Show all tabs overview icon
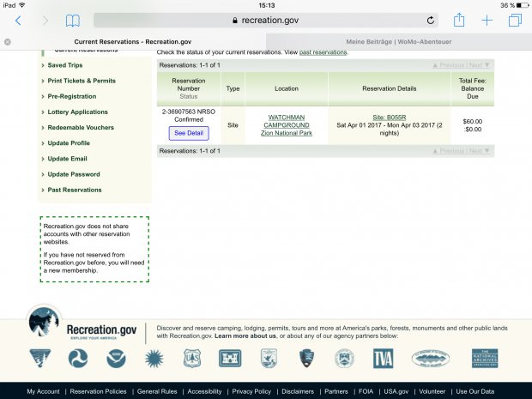 tap(515, 20)
